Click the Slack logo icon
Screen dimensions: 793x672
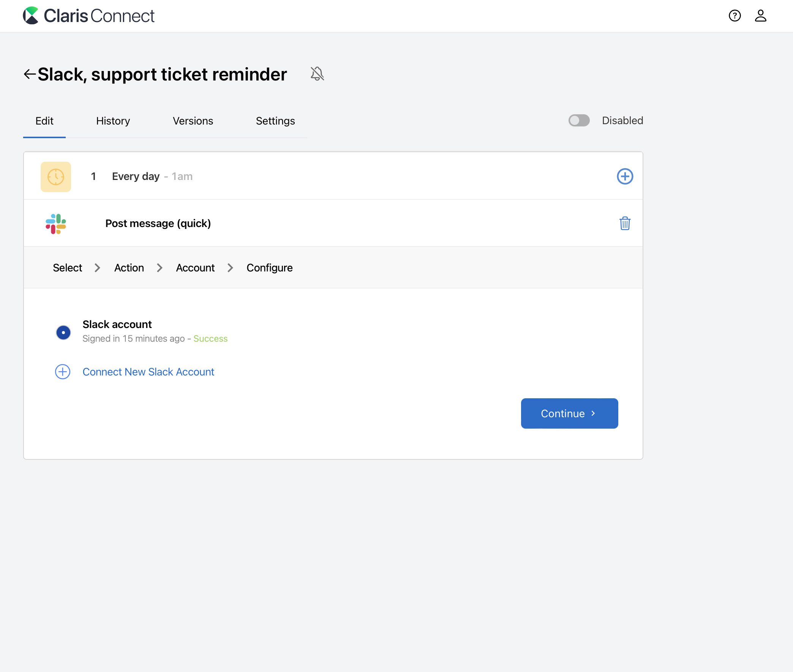tap(55, 224)
